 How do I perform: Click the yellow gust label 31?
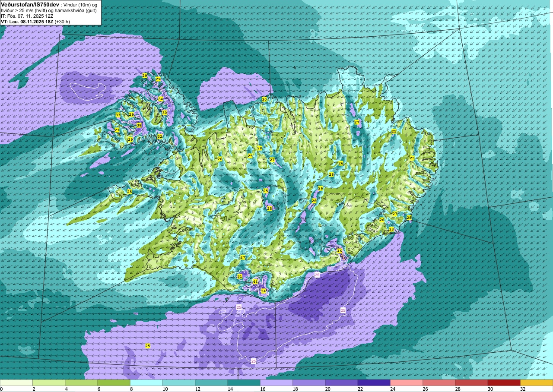pyautogui.click(x=240, y=276)
